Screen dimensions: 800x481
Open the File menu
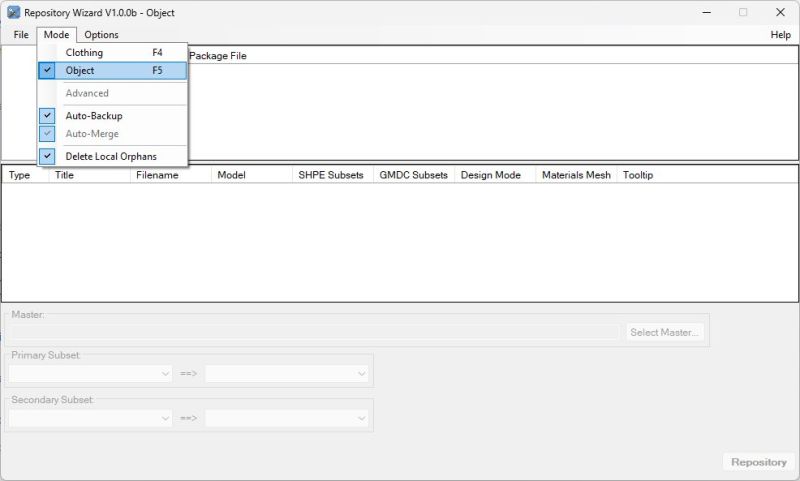(x=21, y=35)
